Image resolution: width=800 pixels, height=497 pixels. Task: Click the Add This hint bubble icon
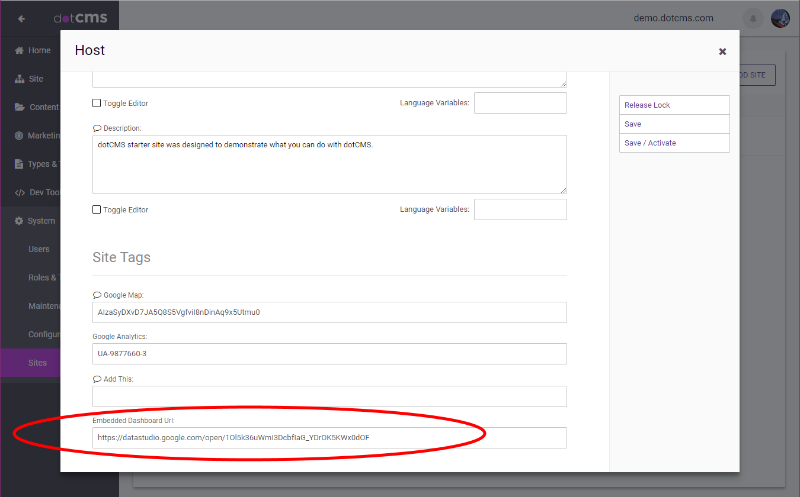(97, 379)
